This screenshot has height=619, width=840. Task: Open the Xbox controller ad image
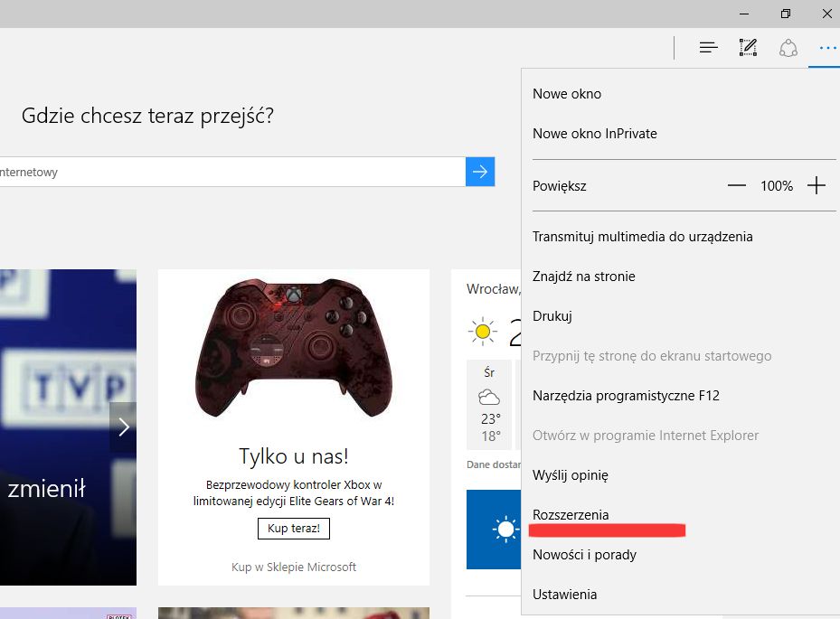(294, 348)
